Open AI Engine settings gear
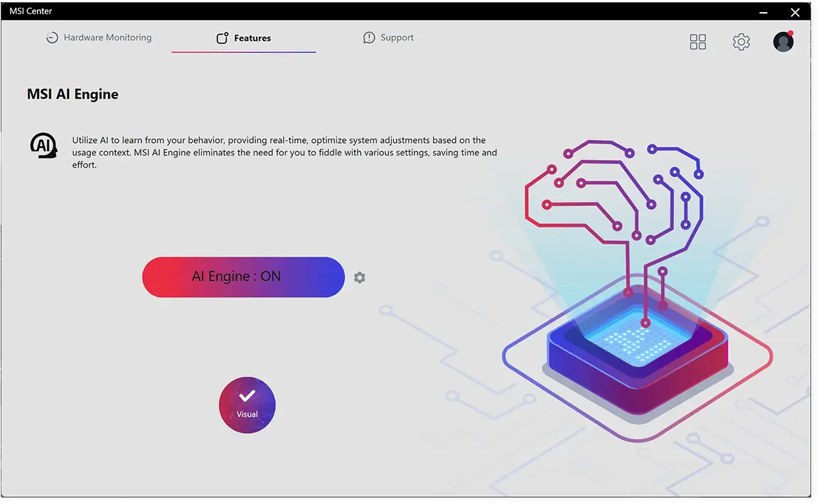The height and width of the screenshot is (504, 819). (x=359, y=277)
